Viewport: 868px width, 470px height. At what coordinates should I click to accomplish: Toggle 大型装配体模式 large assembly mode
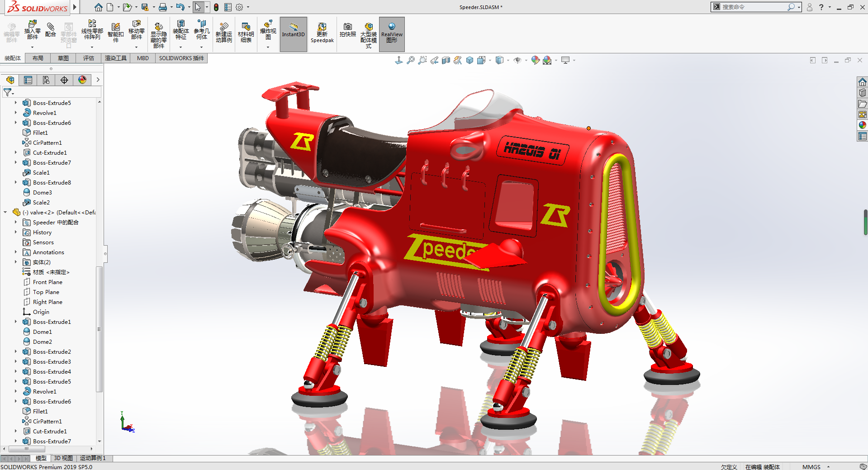click(369, 35)
